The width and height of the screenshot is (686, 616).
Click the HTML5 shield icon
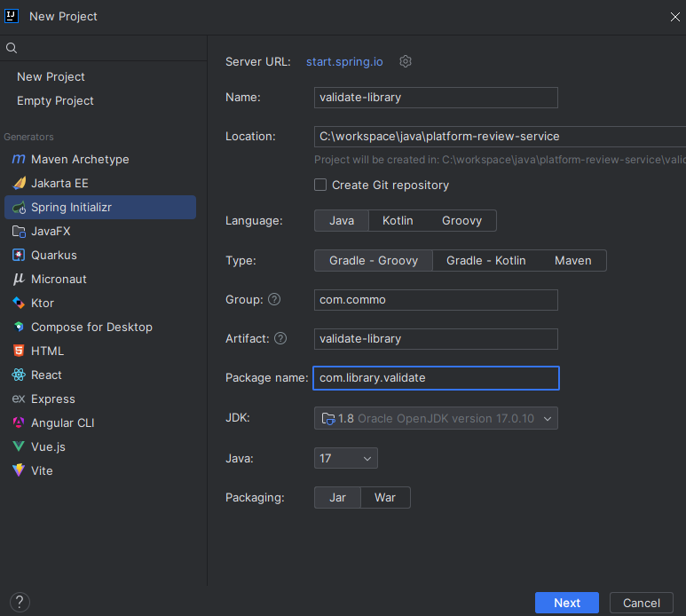pos(19,351)
